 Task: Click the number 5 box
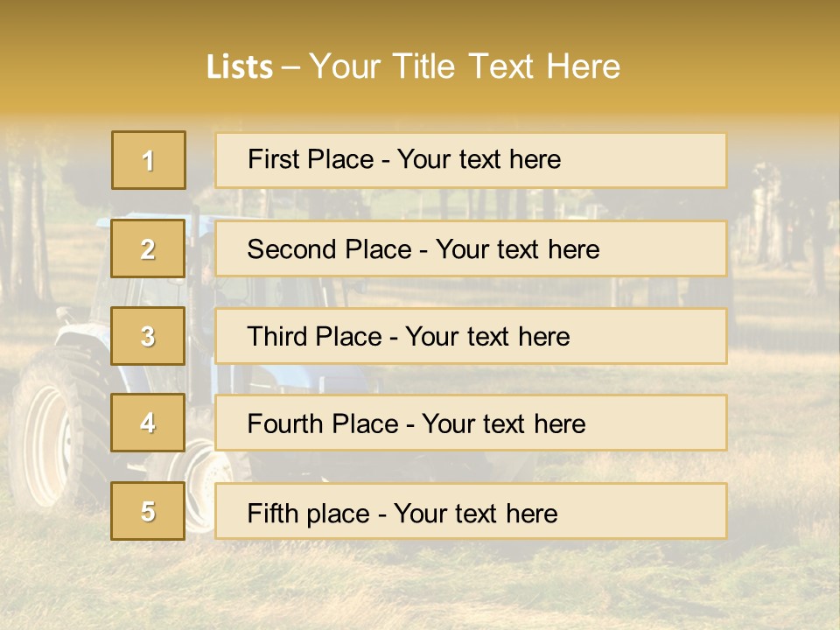[149, 511]
